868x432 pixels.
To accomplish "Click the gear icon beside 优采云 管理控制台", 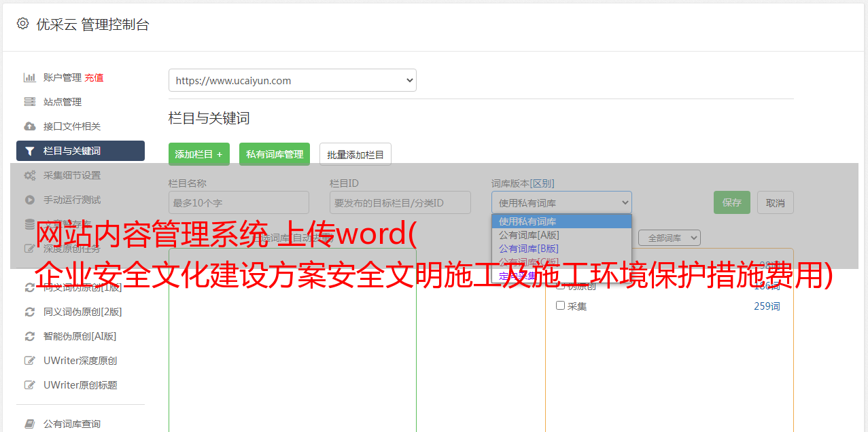I will pyautogui.click(x=22, y=24).
